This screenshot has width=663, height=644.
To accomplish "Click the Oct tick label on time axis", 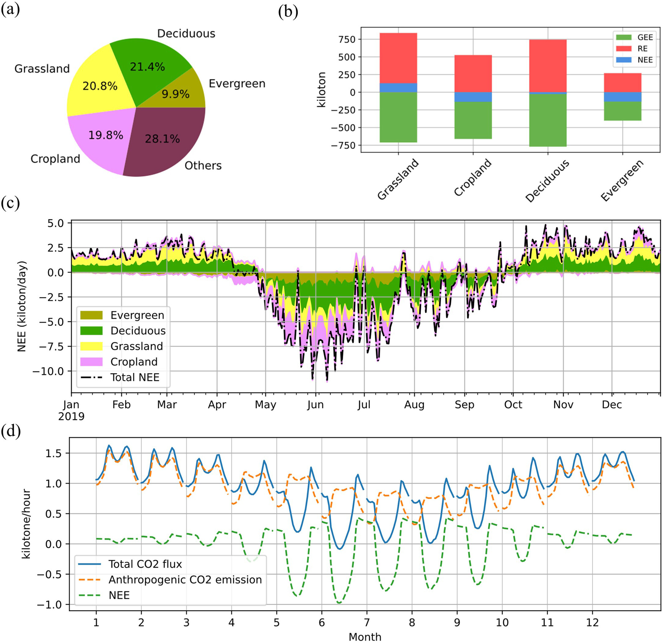I will (x=513, y=405).
